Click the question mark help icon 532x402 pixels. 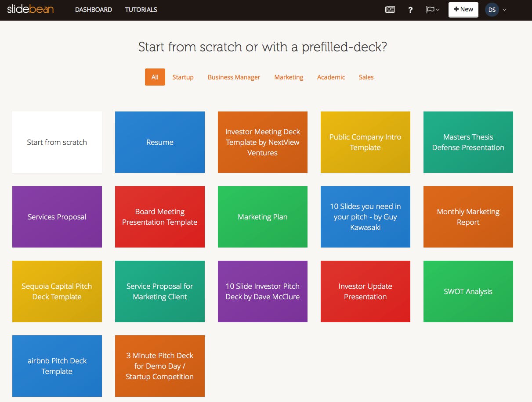click(x=410, y=10)
